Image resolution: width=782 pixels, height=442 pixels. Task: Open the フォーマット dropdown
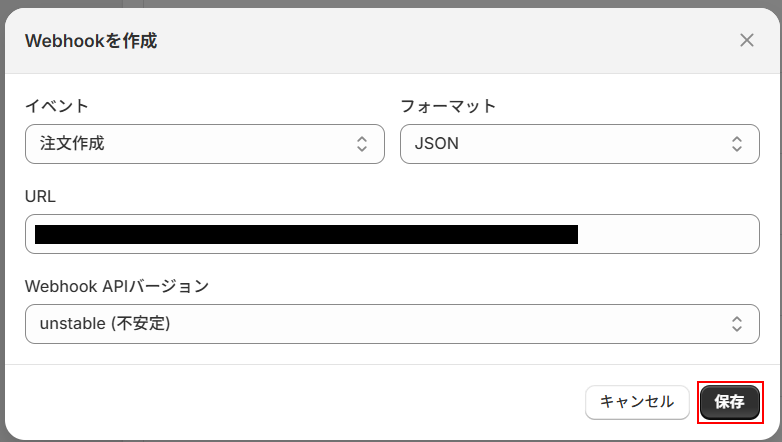(572, 144)
